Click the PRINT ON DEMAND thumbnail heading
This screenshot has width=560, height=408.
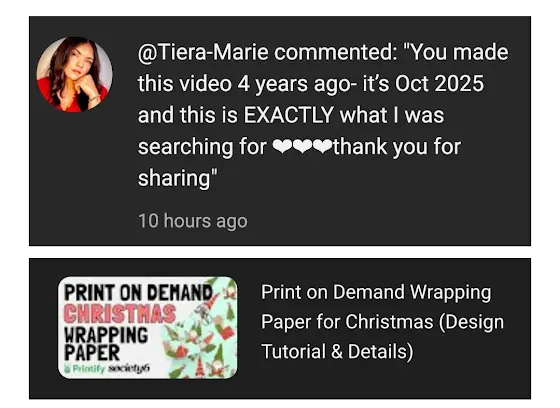coord(138,293)
